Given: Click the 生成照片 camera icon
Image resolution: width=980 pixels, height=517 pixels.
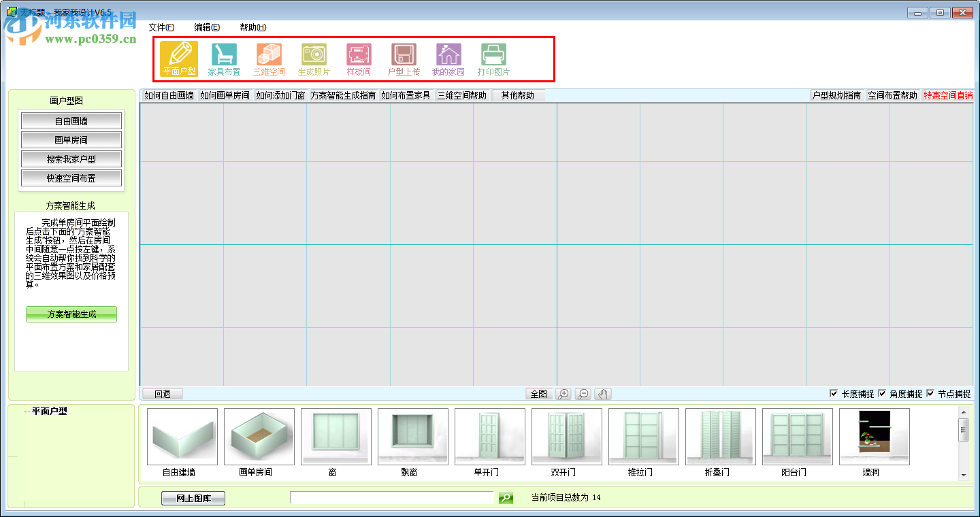Looking at the screenshot, I should tap(314, 59).
